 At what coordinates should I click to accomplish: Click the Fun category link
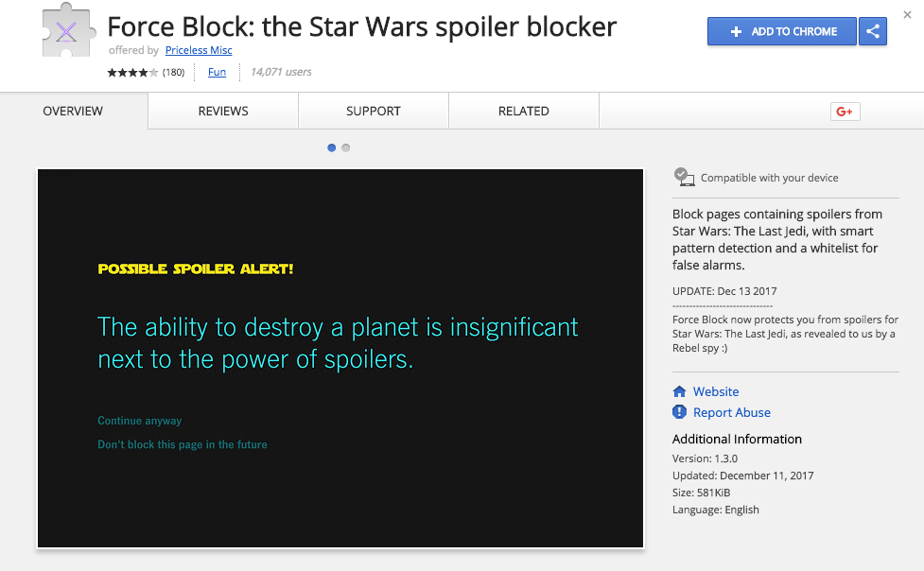tap(217, 72)
